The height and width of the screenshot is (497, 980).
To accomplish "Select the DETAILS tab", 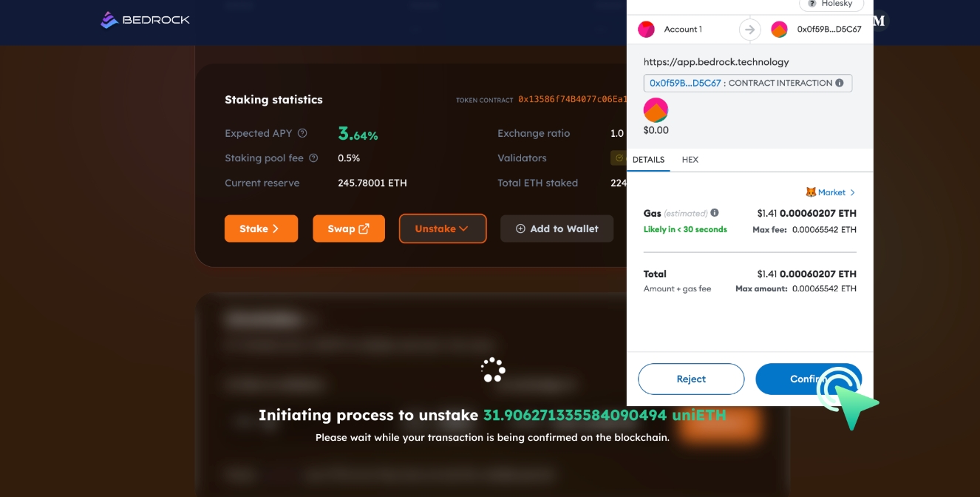I will point(648,160).
